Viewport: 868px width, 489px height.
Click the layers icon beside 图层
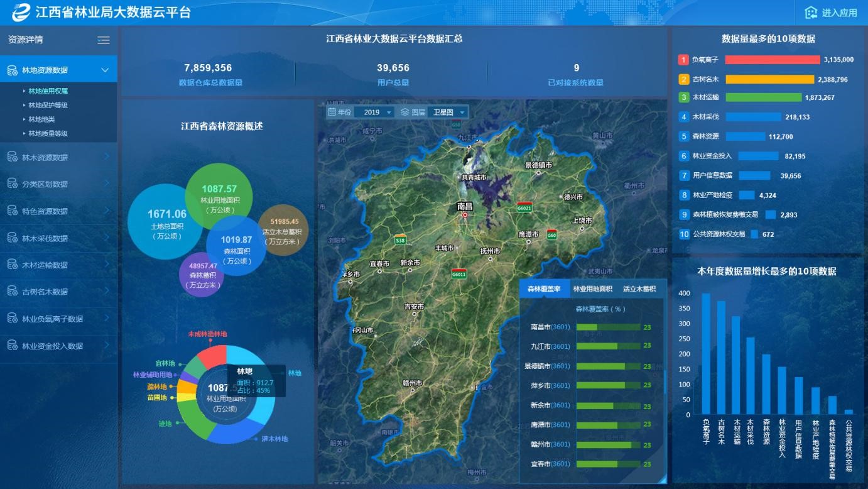tap(405, 112)
